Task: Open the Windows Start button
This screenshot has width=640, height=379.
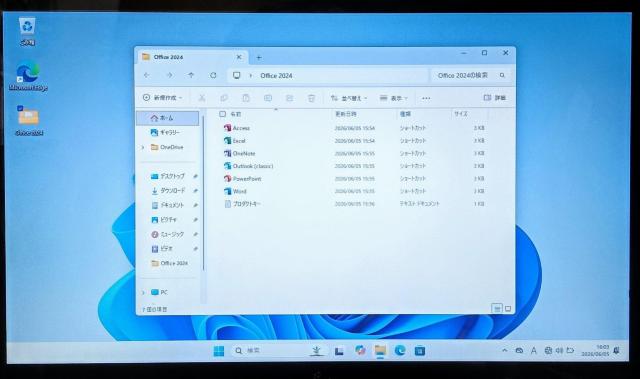Action: tap(219, 351)
